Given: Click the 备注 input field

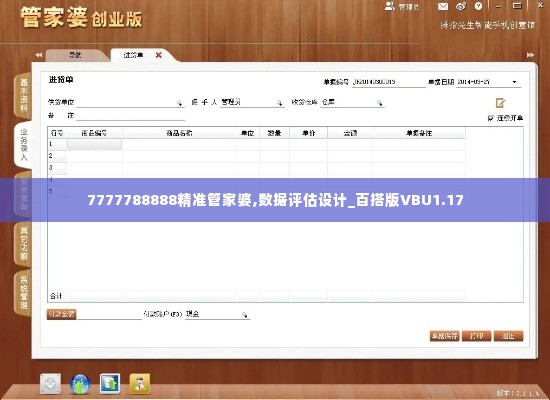Looking at the screenshot, I should coord(130,115).
